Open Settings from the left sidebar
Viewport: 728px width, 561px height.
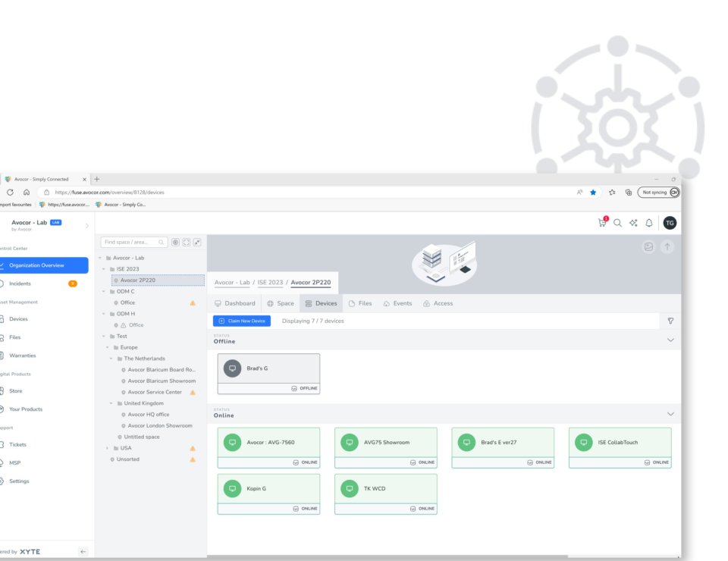20,481
